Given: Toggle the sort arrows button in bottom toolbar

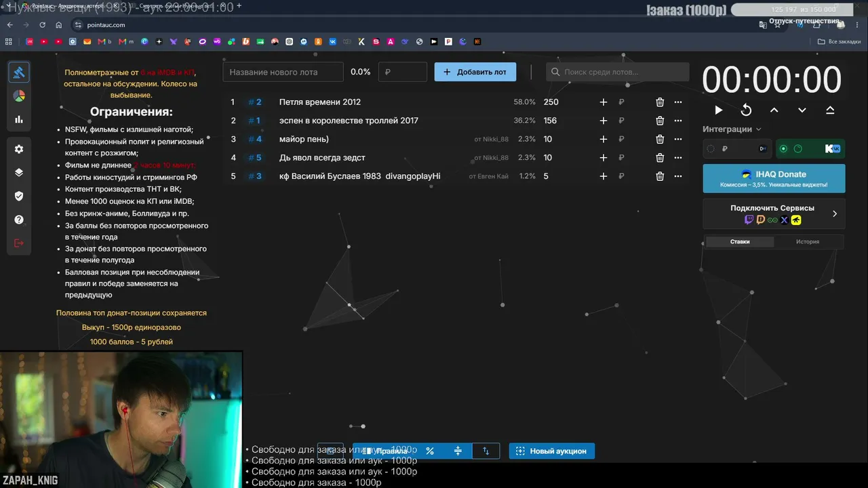Looking at the screenshot, I should tap(486, 451).
